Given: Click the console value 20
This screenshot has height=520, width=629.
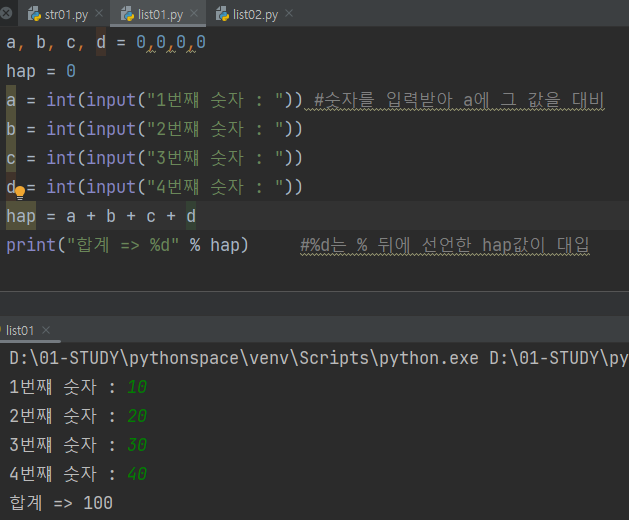Looking at the screenshot, I should (x=137, y=416).
